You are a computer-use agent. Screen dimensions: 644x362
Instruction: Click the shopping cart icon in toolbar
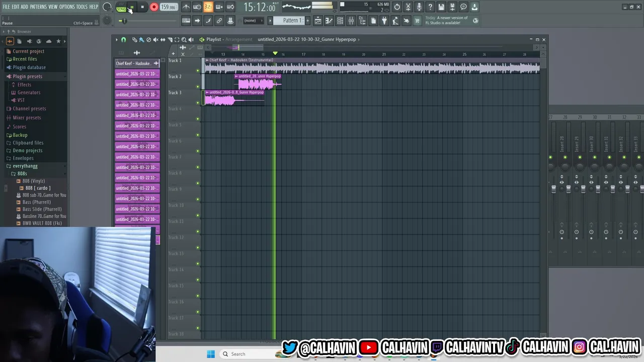[x=417, y=21]
